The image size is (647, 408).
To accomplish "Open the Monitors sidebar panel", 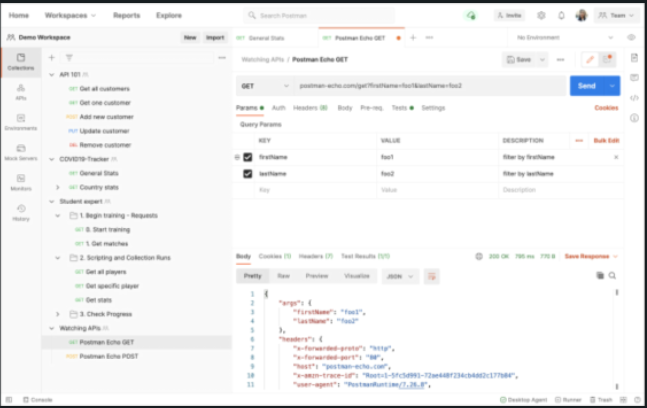I will (21, 183).
